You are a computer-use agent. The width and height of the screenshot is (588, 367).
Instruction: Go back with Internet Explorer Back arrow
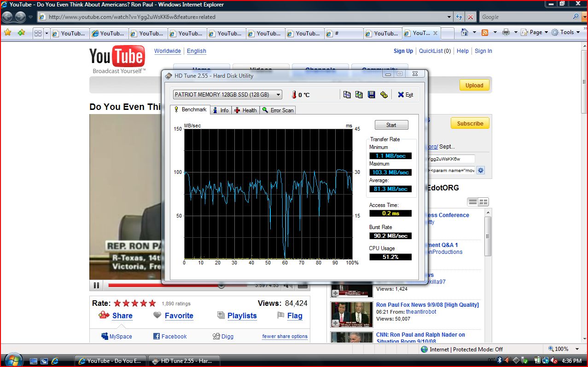click(8, 17)
